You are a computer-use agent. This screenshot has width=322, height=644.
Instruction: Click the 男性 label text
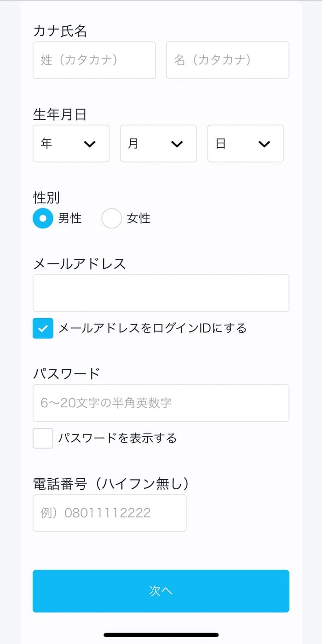(70, 219)
